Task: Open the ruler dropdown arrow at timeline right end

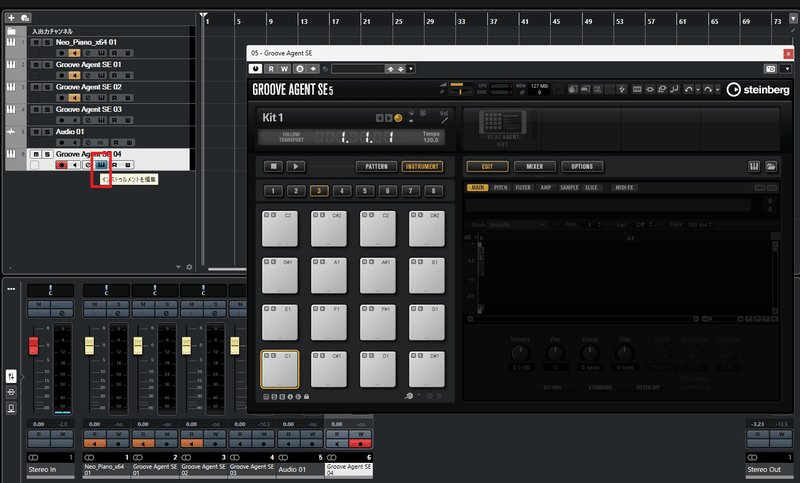Action: click(x=793, y=18)
